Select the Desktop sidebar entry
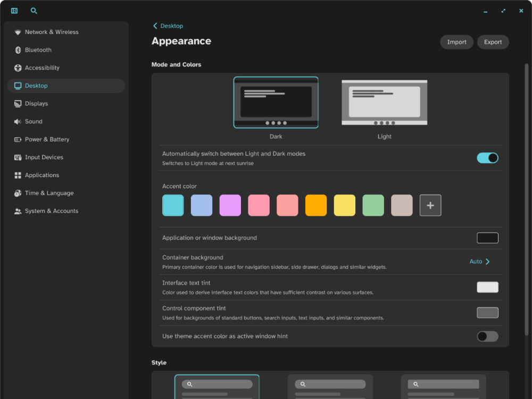This screenshot has height=399, width=532. pos(66,86)
